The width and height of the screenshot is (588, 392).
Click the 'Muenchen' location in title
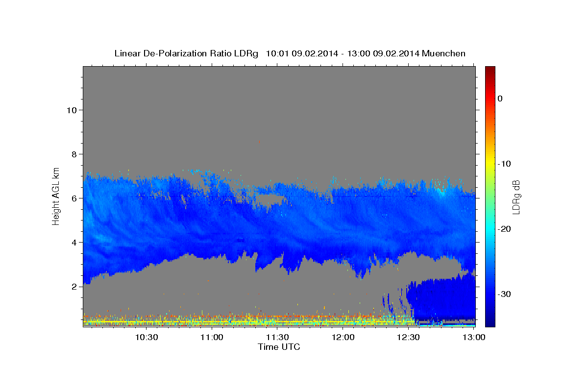444,53
